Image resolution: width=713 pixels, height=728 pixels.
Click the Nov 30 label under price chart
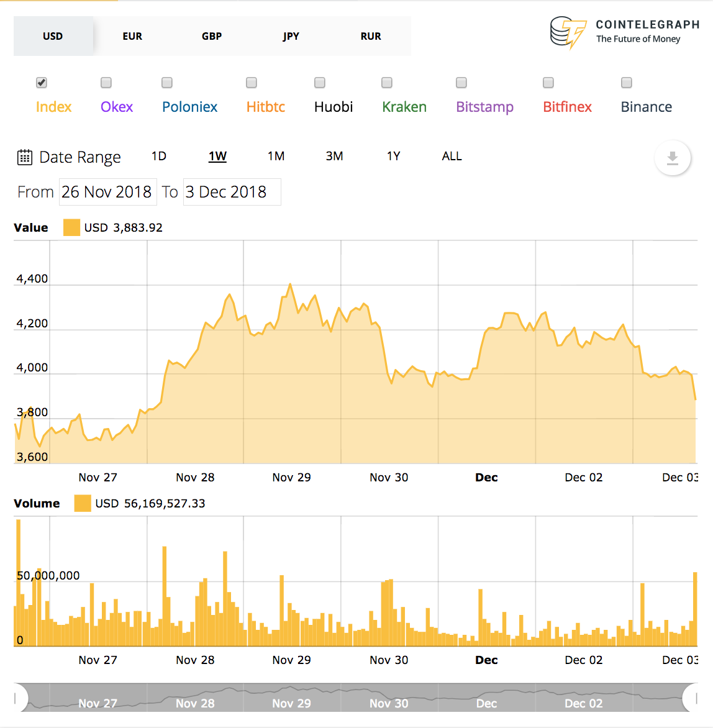pos(389,477)
